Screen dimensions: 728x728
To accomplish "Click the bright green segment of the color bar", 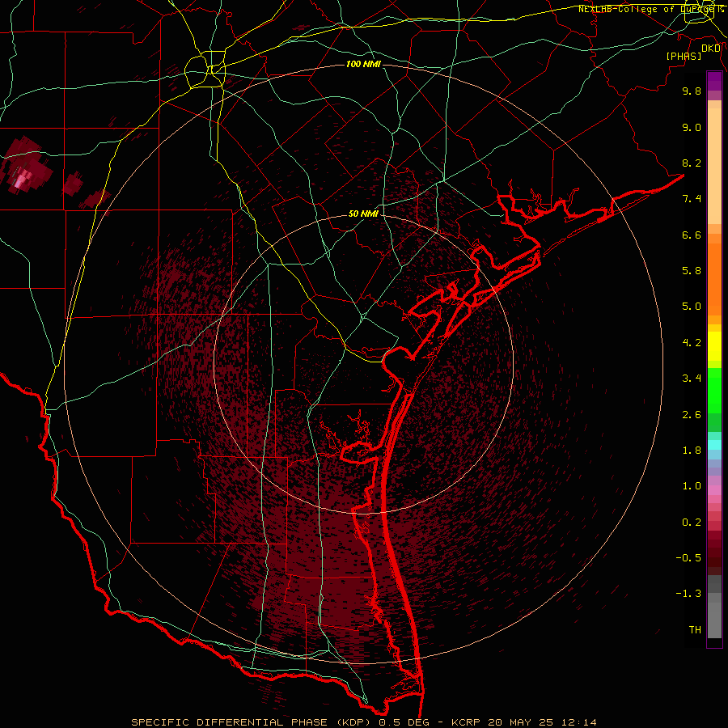I will tap(714, 391).
